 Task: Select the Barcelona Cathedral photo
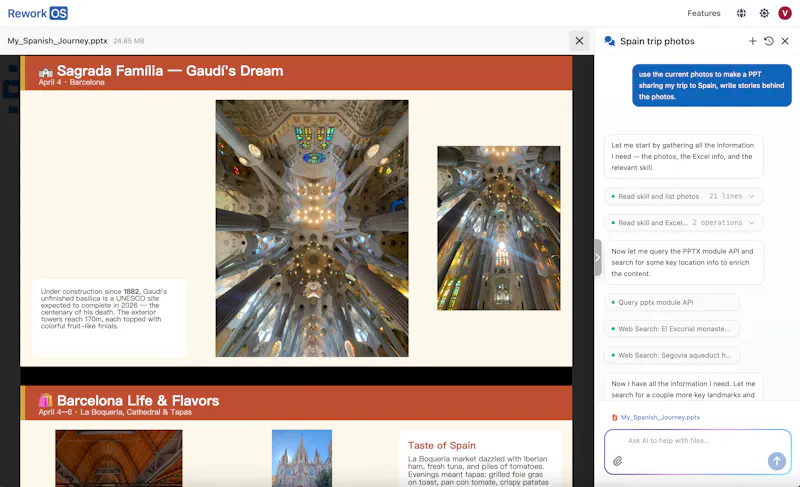click(x=302, y=458)
